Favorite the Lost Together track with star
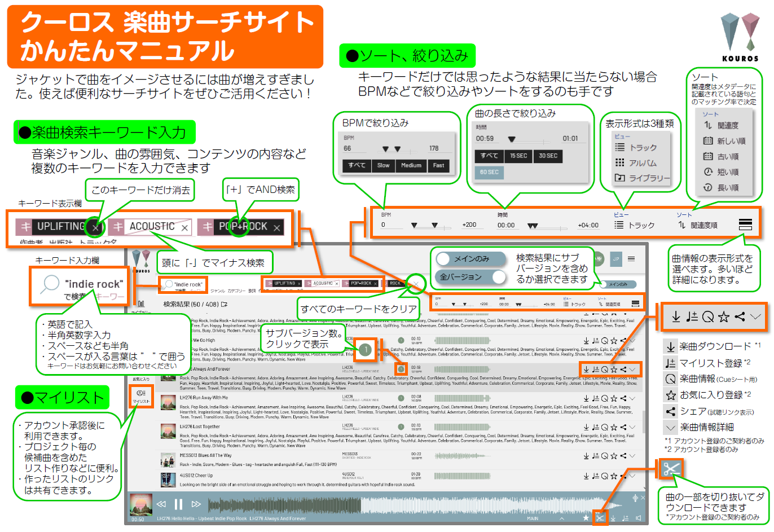The width and height of the screenshot is (774, 532). point(614,427)
